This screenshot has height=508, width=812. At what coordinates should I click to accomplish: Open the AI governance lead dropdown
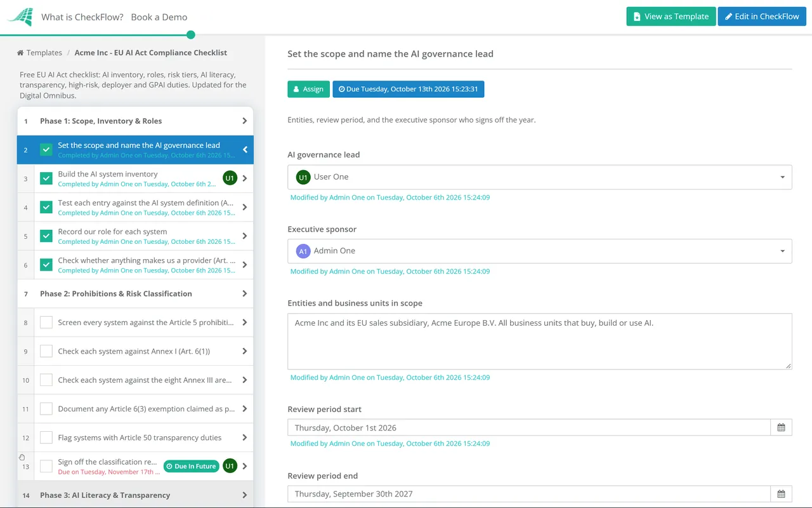(x=540, y=177)
